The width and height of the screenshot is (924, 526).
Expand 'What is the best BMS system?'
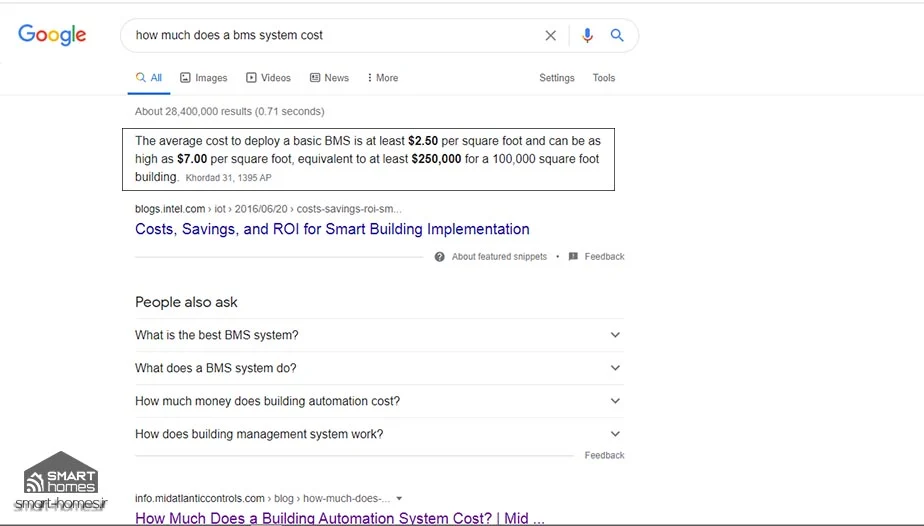tap(379, 335)
